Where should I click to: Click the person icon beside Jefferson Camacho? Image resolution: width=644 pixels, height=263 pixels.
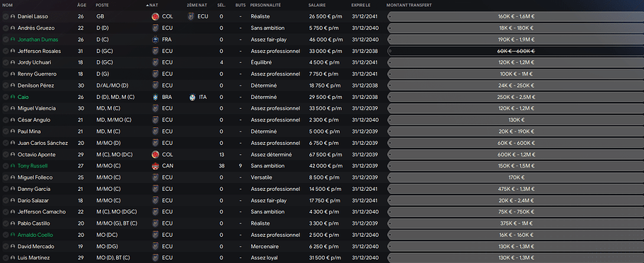13,212
